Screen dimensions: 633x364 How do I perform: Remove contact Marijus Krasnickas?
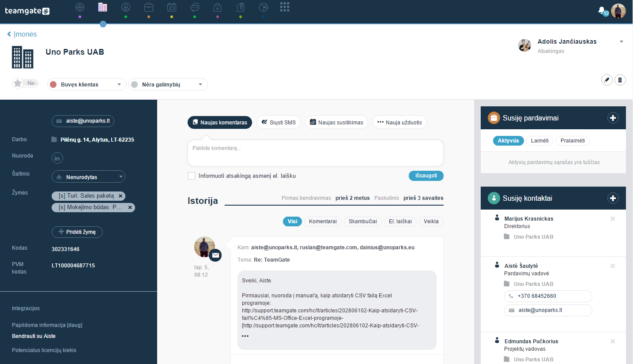(613, 218)
